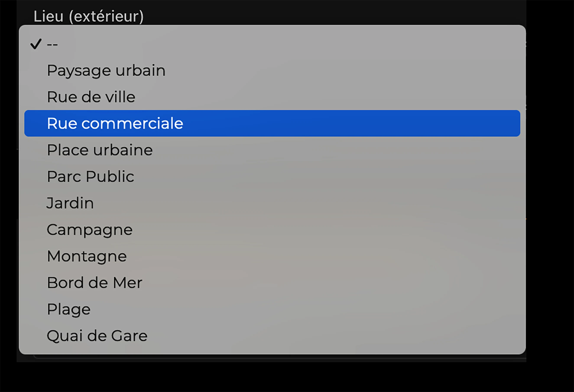Choose the "Montagne" option

click(x=87, y=256)
